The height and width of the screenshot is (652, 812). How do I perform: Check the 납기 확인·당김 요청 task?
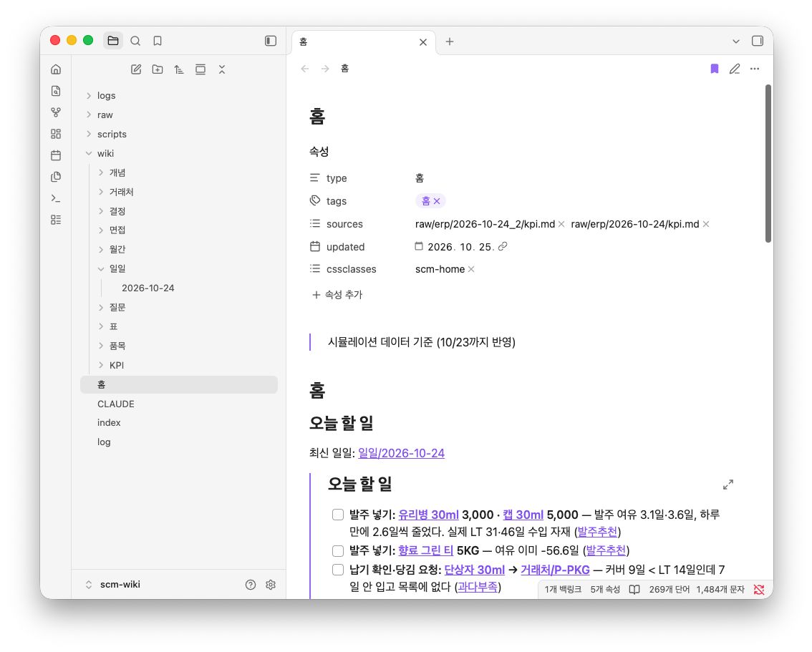[x=338, y=570]
